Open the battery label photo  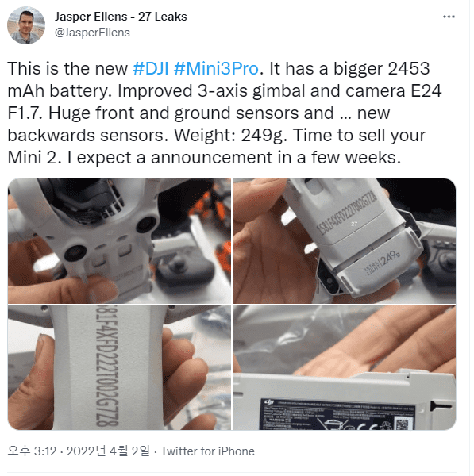click(345, 367)
